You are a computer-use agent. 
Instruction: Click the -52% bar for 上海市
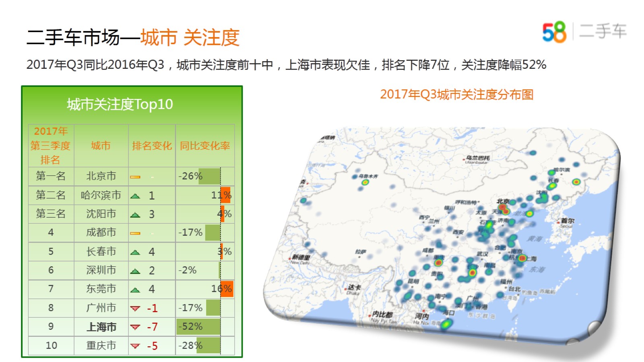(x=198, y=327)
